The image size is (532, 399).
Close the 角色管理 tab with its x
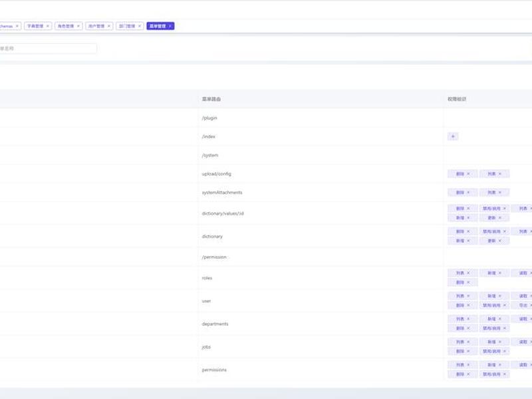78,26
